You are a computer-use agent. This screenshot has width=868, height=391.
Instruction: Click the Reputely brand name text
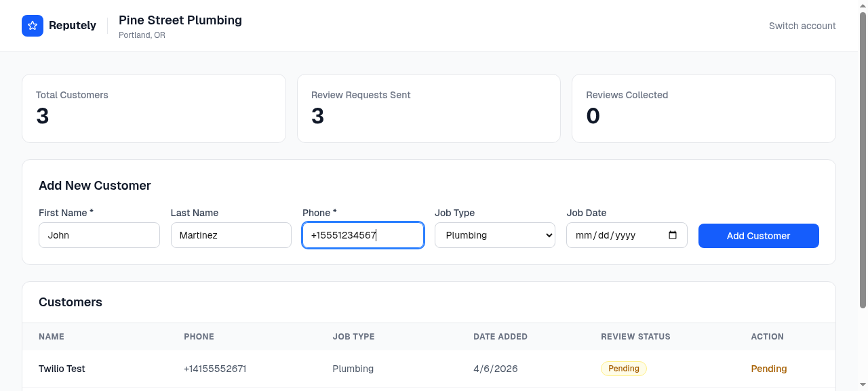pos(73,26)
